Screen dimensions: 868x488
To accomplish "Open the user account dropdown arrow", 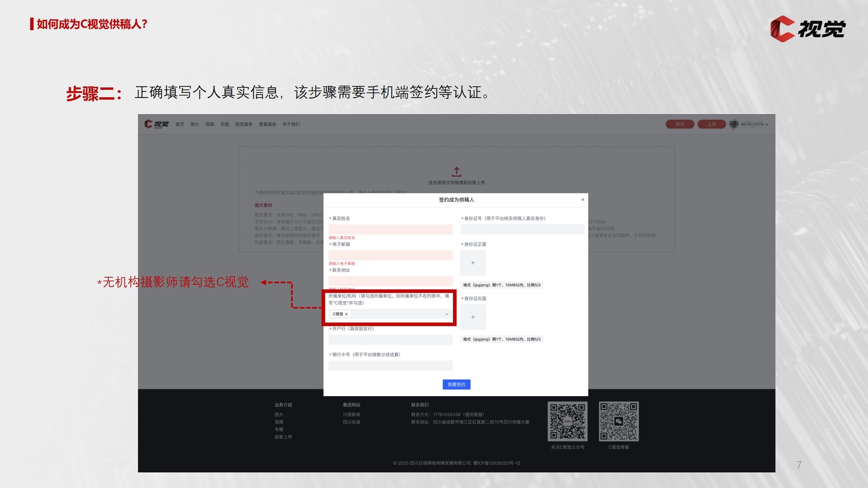I will pos(767,125).
